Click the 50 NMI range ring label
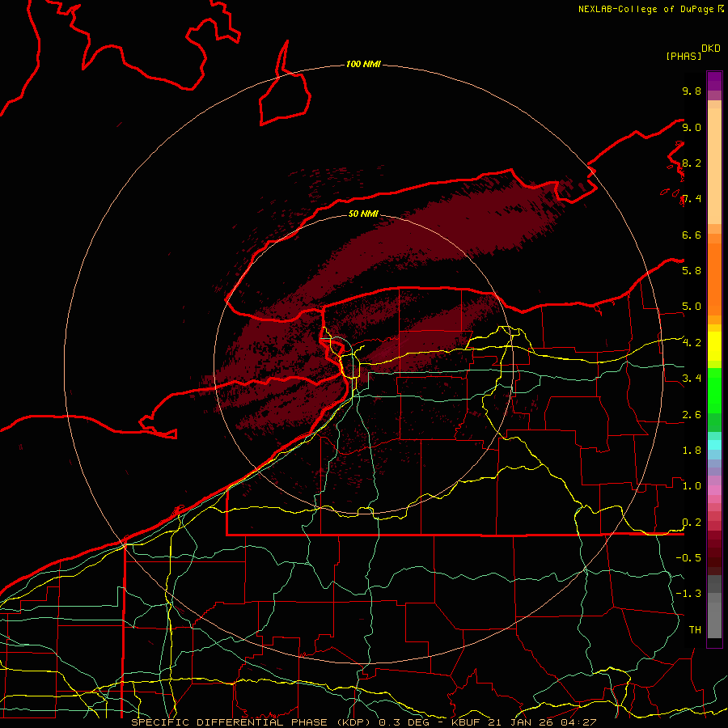Viewport: 728px width, 728px height. tap(363, 214)
